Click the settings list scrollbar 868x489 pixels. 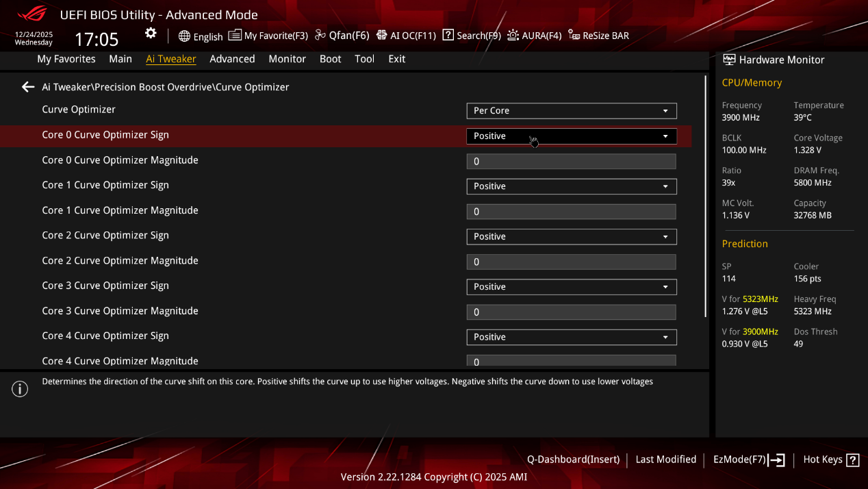coord(705,197)
